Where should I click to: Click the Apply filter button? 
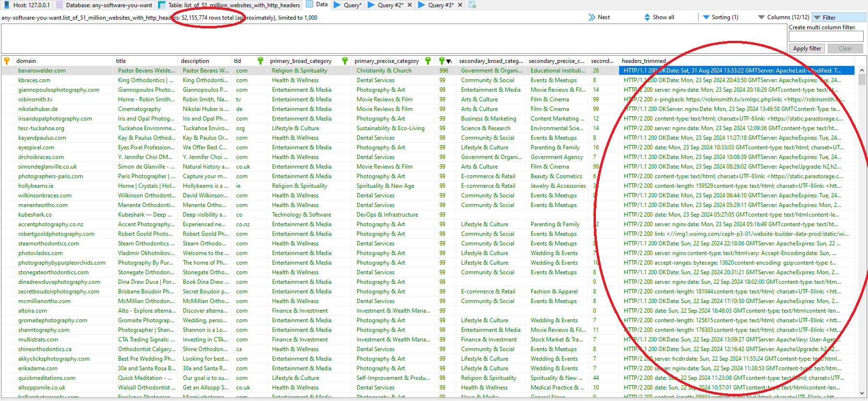click(807, 49)
